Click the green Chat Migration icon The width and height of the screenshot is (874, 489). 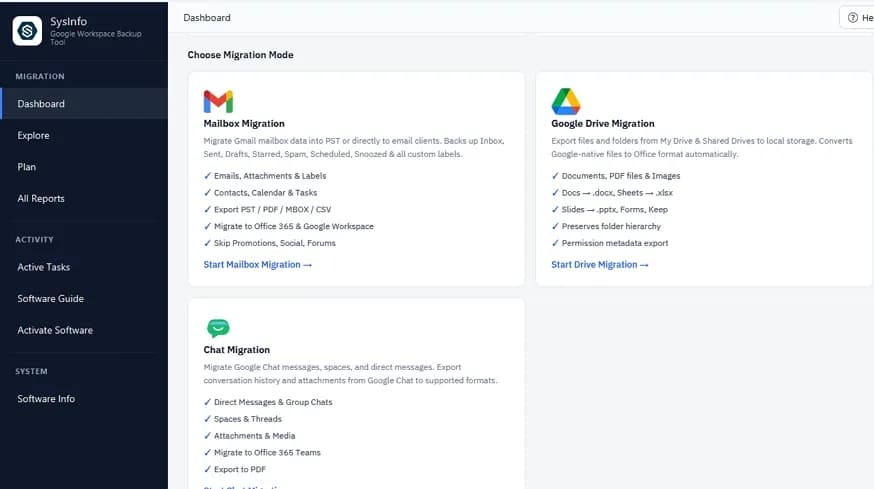218,328
